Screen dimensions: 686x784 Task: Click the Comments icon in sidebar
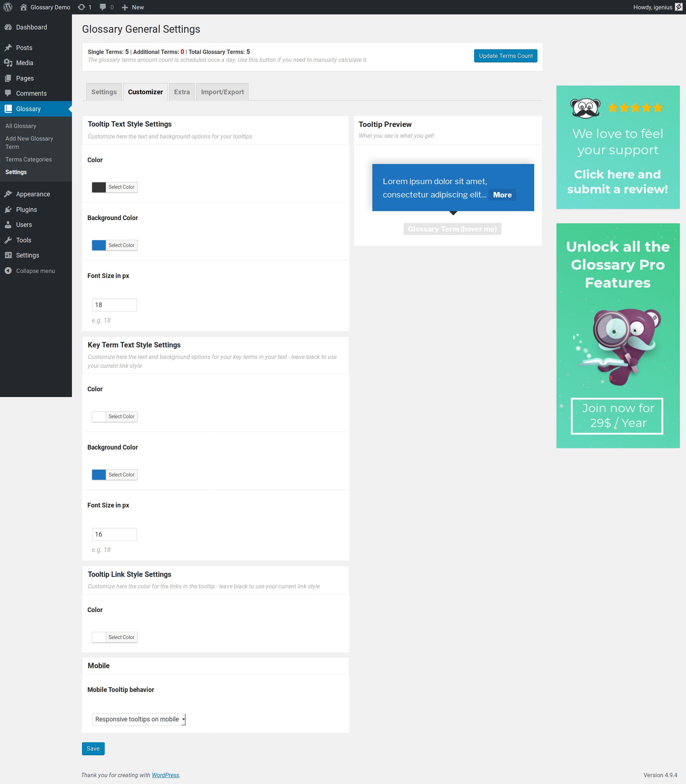coord(8,93)
